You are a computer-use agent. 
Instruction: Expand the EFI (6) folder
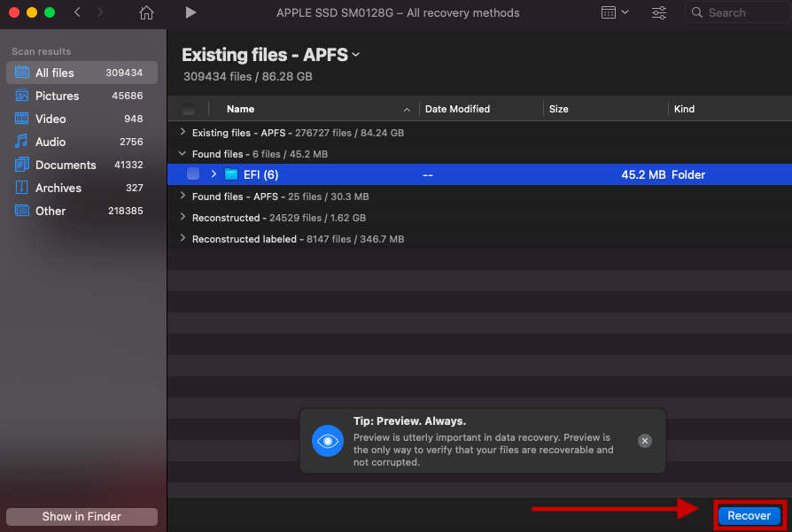(214, 174)
